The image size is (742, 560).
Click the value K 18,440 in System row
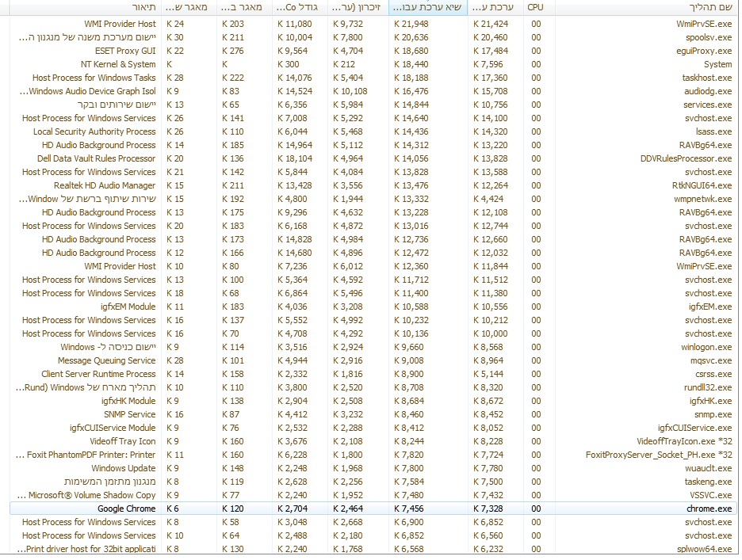411,64
